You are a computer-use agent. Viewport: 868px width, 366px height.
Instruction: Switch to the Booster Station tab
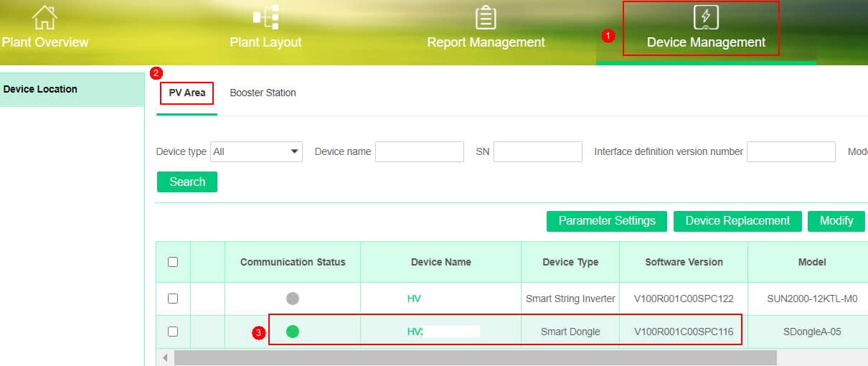[x=263, y=93]
